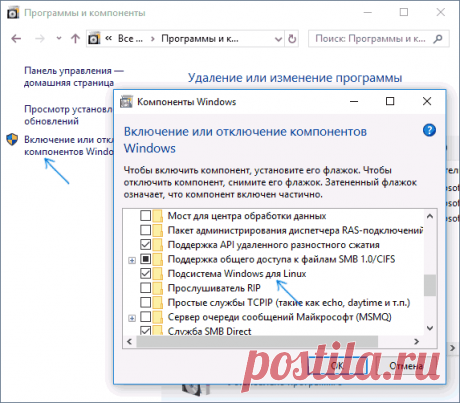Click the shield icon beside components link
This screenshot has height=403, width=460.
(12, 140)
